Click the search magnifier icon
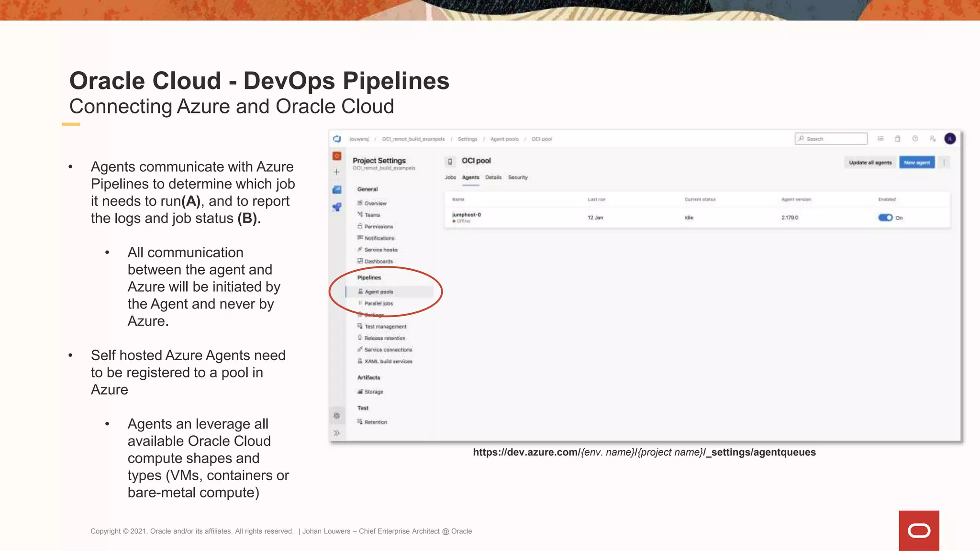This screenshot has height=551, width=980. pyautogui.click(x=801, y=139)
